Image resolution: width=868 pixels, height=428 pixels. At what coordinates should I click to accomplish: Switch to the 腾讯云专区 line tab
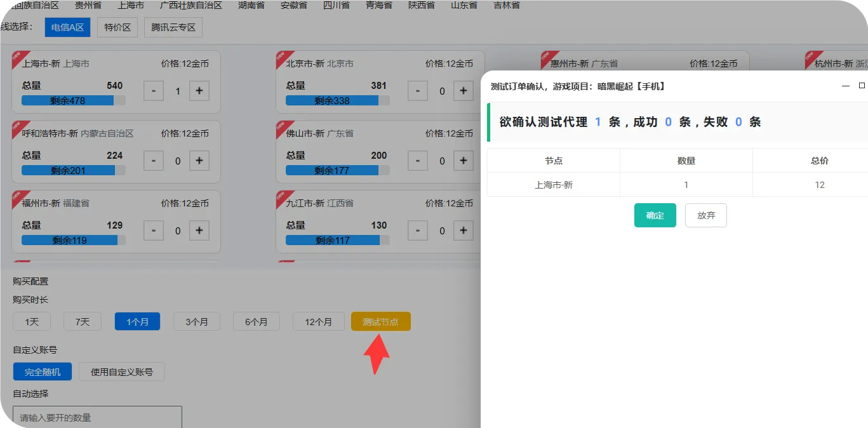tap(173, 27)
